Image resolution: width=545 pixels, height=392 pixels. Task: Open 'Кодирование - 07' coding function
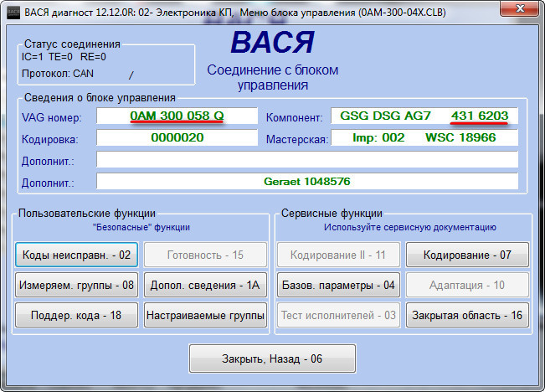pos(467,255)
